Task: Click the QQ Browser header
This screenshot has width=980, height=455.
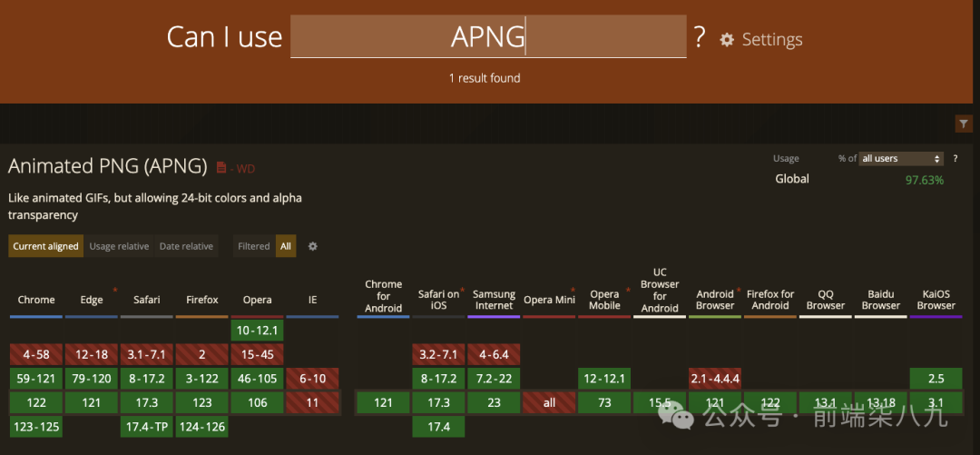Action: [825, 300]
